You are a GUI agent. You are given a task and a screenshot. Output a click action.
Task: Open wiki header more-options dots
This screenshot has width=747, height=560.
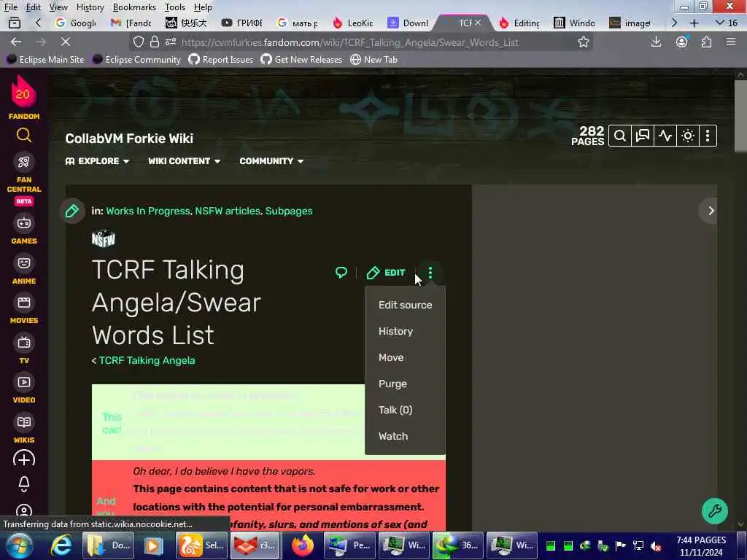coord(708,136)
